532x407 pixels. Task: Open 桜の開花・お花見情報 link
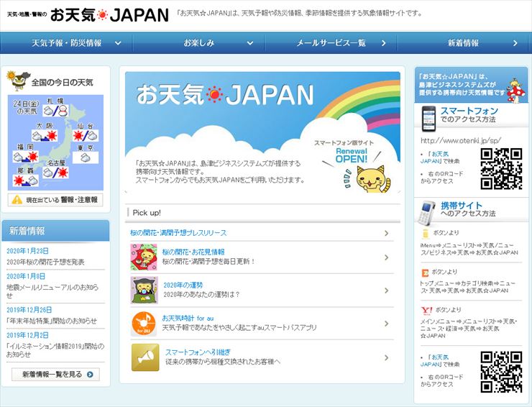coord(193,252)
